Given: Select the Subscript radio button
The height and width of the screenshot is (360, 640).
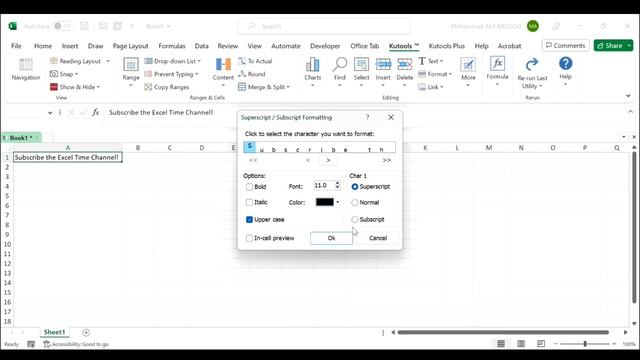Looking at the screenshot, I should [x=355, y=220].
